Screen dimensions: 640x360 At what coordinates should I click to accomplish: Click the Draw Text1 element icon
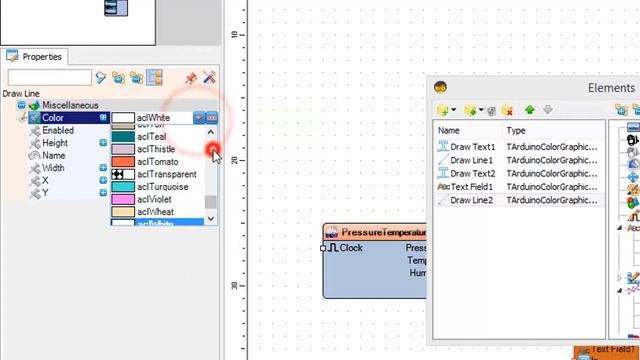(x=443, y=147)
